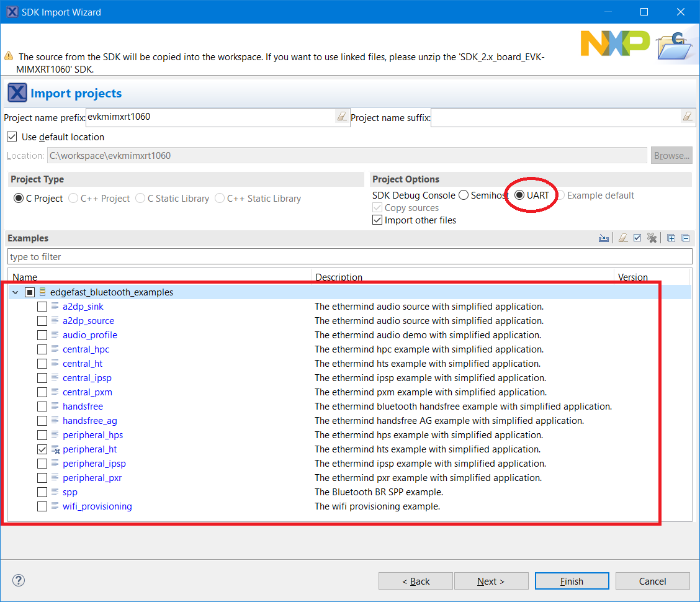Clear the project name prefix eraser icon
The height and width of the screenshot is (602, 700).
click(x=342, y=117)
